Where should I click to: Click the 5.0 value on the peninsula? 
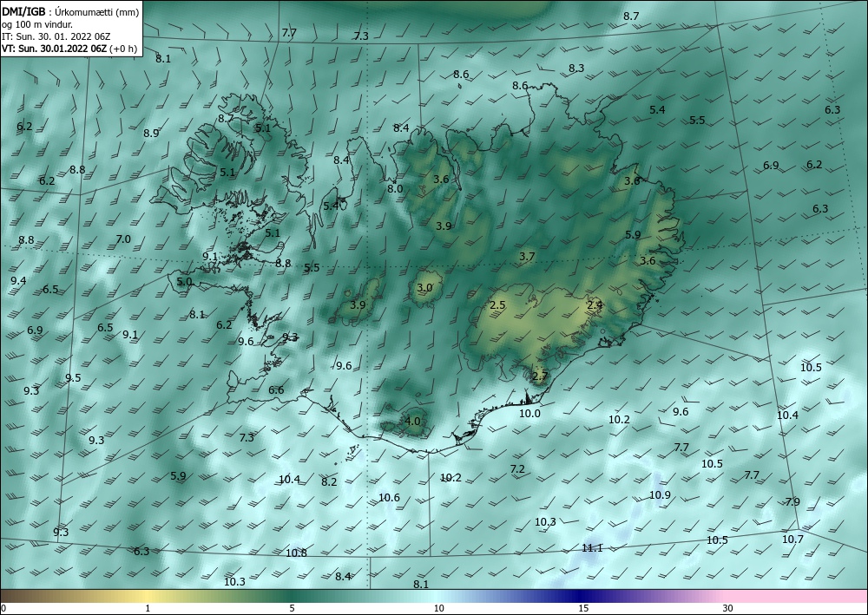tap(184, 282)
